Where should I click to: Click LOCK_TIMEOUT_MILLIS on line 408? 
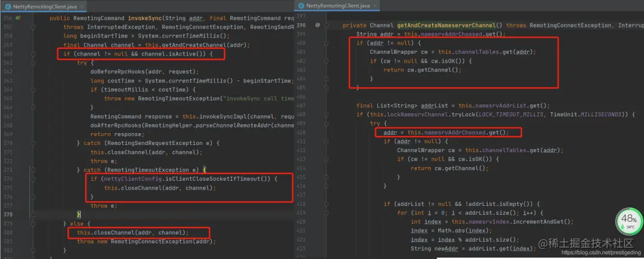(511, 115)
